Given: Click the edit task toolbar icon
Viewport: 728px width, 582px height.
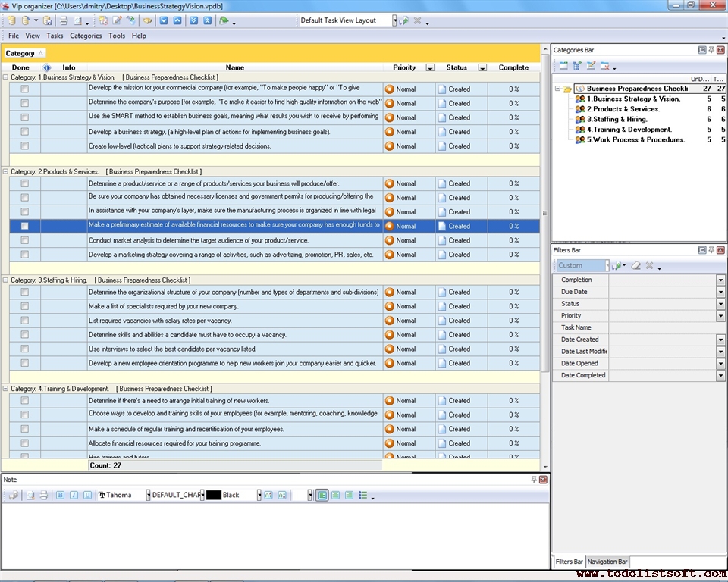Looking at the screenshot, I should tap(118, 20).
